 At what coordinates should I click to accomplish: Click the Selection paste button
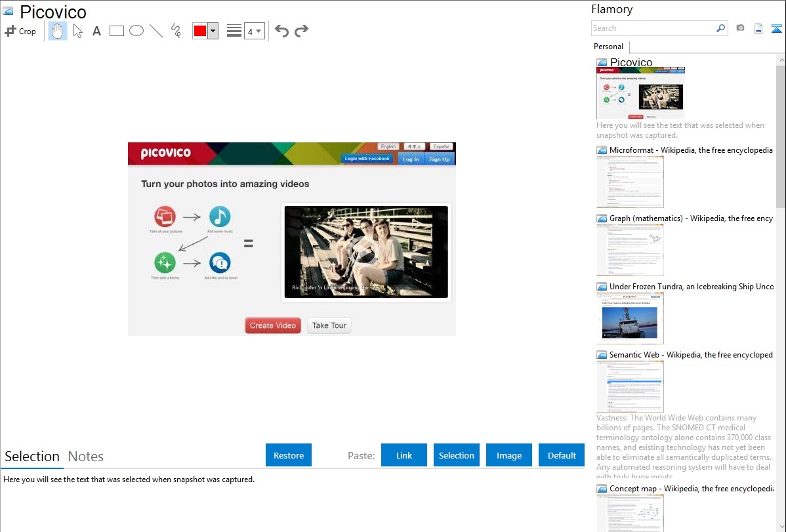pyautogui.click(x=456, y=455)
